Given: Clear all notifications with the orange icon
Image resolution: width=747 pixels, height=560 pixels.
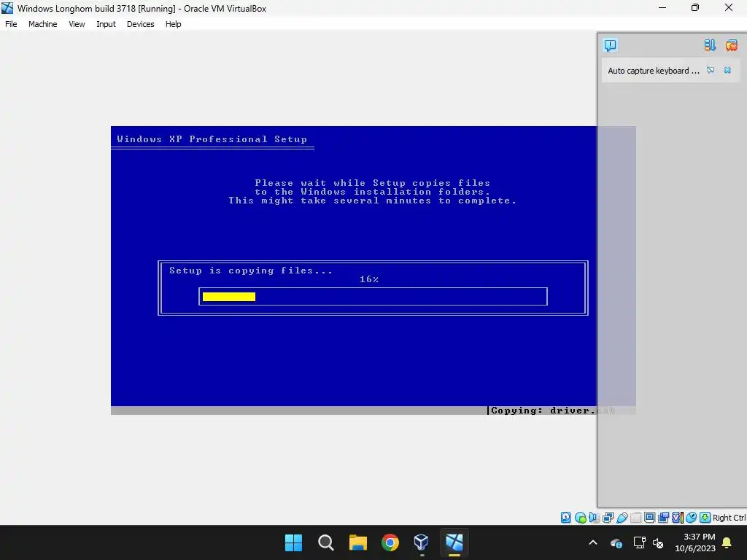Looking at the screenshot, I should [731, 44].
